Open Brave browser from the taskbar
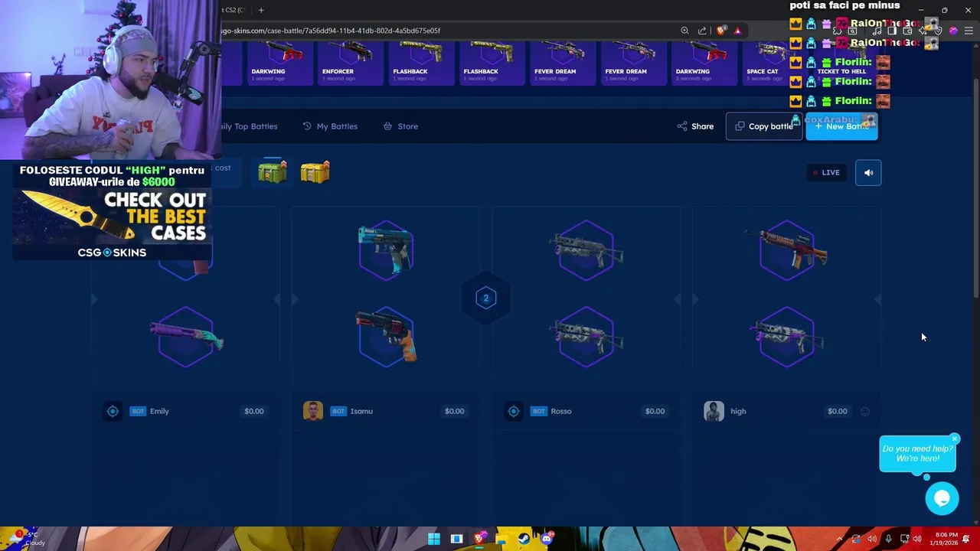 point(479,539)
